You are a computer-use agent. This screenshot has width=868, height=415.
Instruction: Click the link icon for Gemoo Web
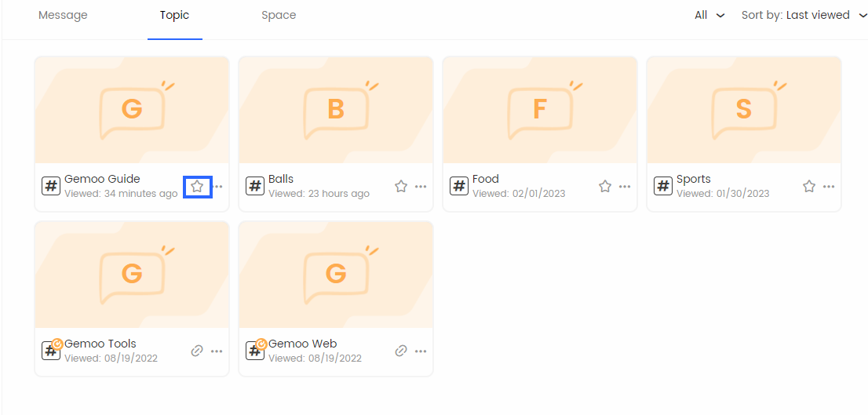point(401,351)
